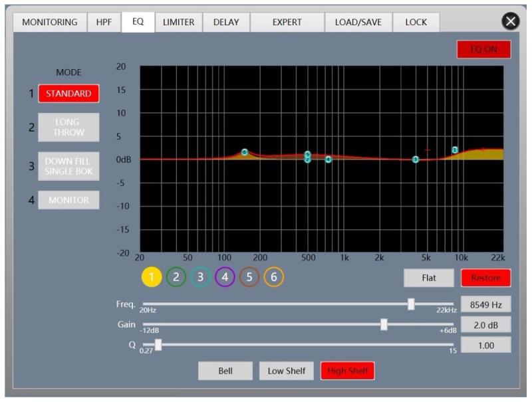Click node 1 on the EQ curve

point(455,150)
